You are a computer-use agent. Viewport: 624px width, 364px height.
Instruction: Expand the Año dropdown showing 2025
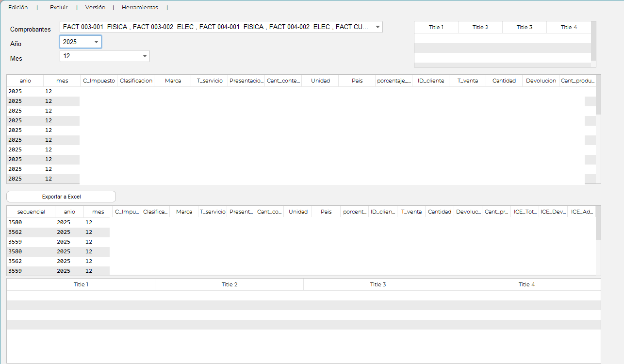(x=96, y=42)
